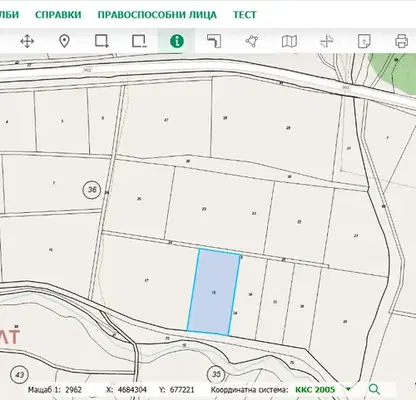This screenshot has height=400, width=416.
Task: Open the СПРАВКИ menu
Action: click(58, 15)
